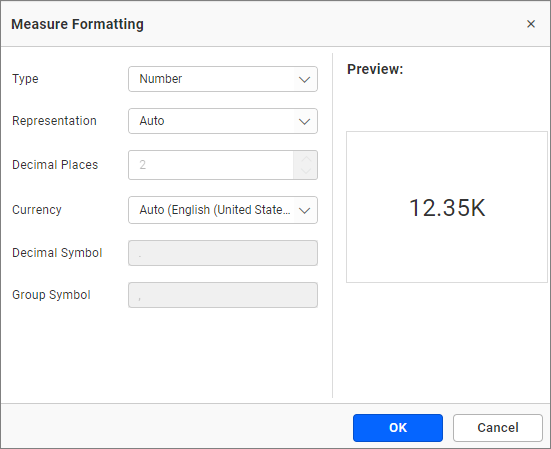Click the Decimal Symbol label
The height and width of the screenshot is (449, 551).
pos(57,253)
